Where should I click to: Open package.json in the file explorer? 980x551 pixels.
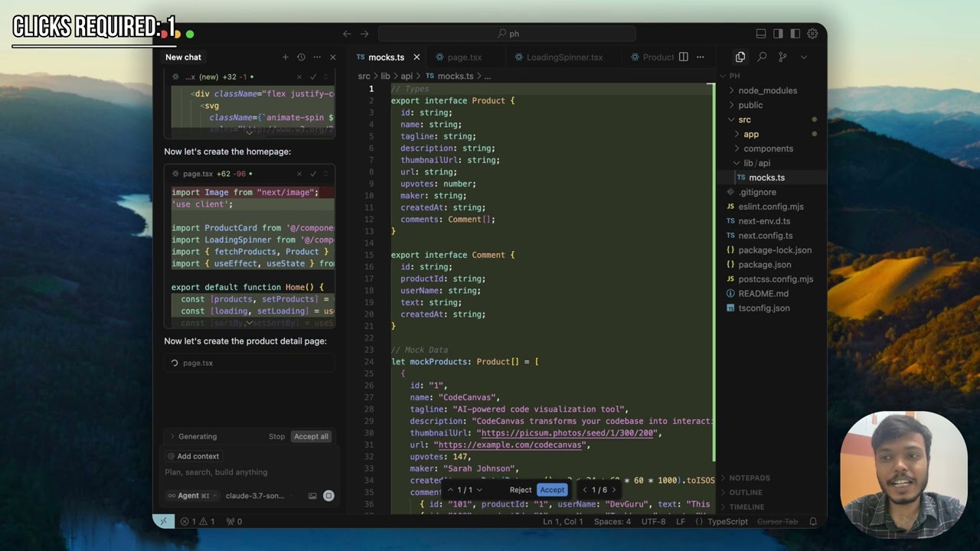tap(764, 265)
